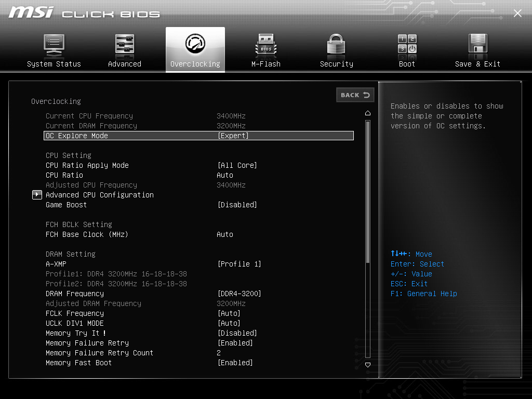This screenshot has width=532, height=399.
Task: Open DRAM Frequency [DDR4-3200] option
Action: pos(239,294)
